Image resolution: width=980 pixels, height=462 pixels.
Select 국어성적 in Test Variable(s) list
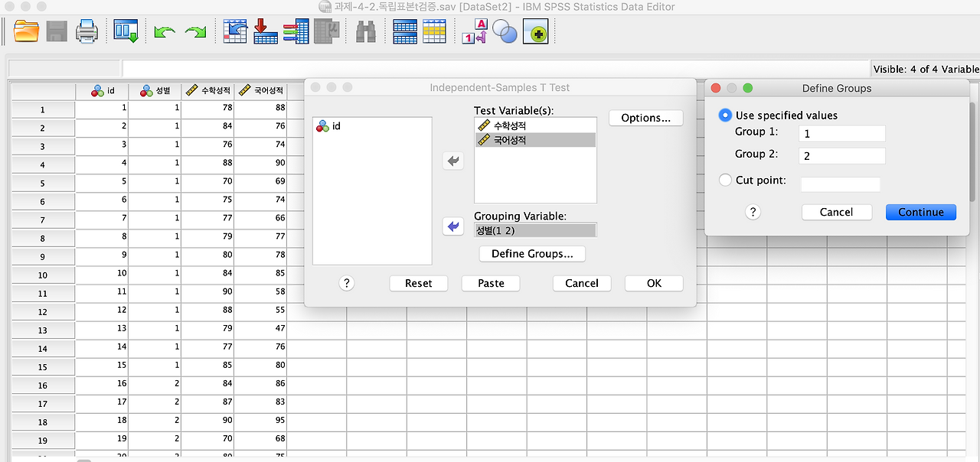[x=535, y=140]
